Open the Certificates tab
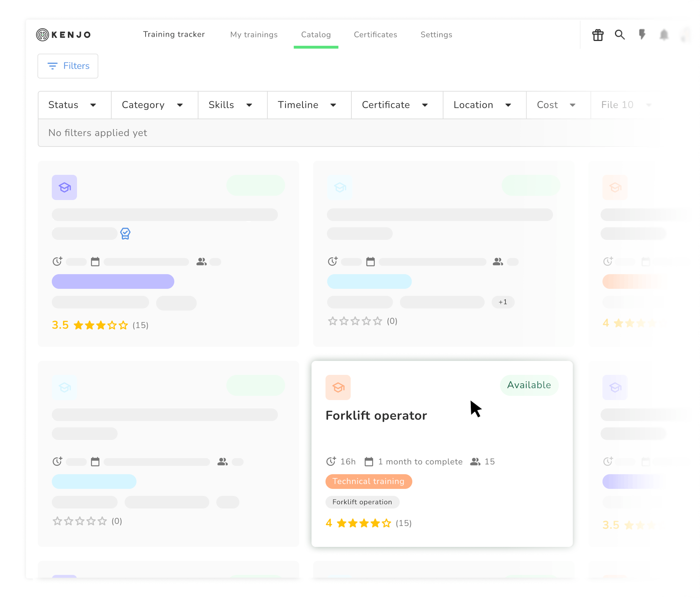 (x=375, y=34)
